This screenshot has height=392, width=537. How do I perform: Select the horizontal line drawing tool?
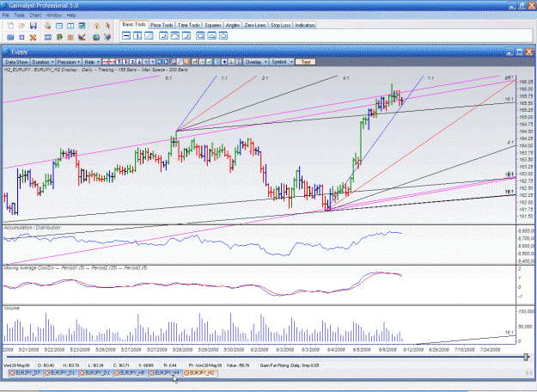[126, 35]
